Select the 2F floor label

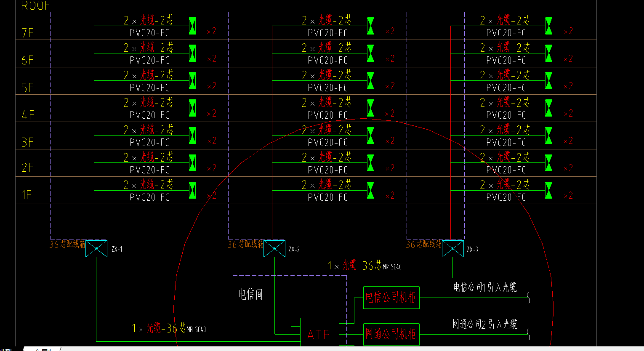pos(27,168)
